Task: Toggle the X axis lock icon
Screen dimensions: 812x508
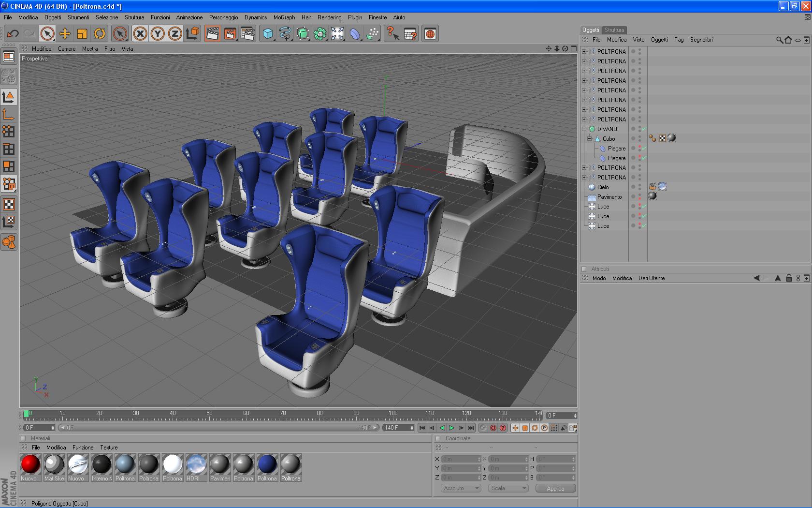Action: (140, 34)
